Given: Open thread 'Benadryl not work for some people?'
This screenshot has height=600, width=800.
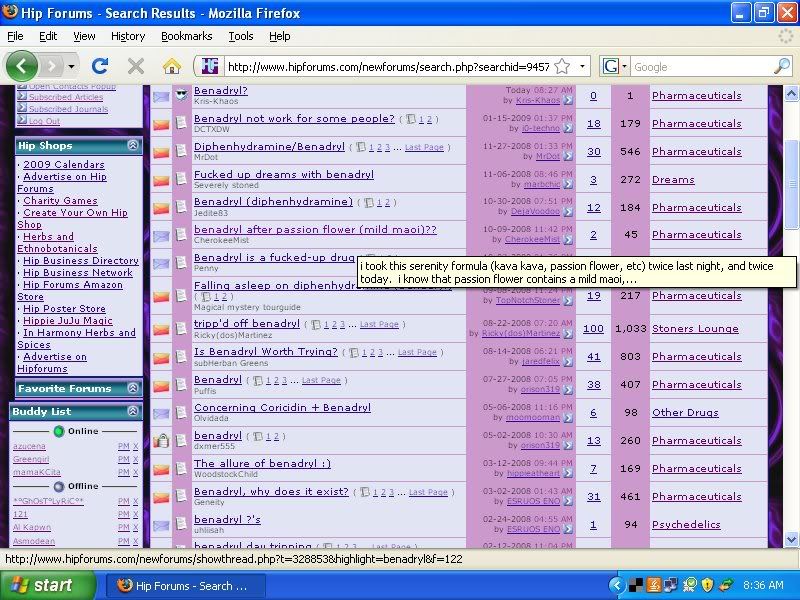Looking at the screenshot, I should (x=294, y=118).
